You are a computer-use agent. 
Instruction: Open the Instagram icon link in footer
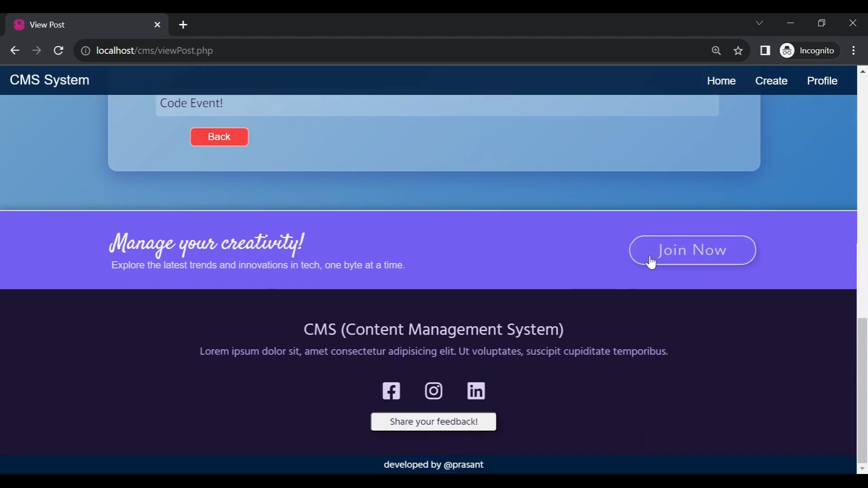click(x=434, y=391)
